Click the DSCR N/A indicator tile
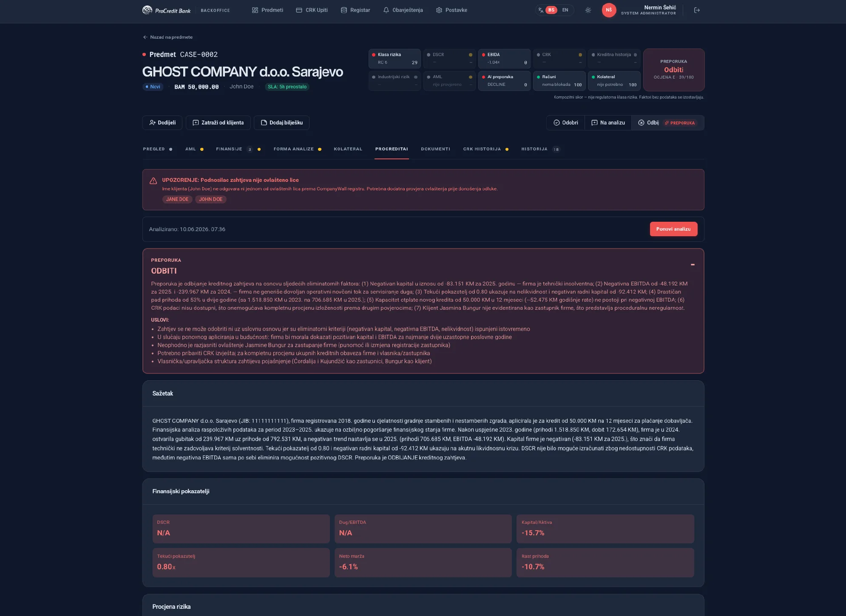Screen dimensions: 846x616 (241, 529)
